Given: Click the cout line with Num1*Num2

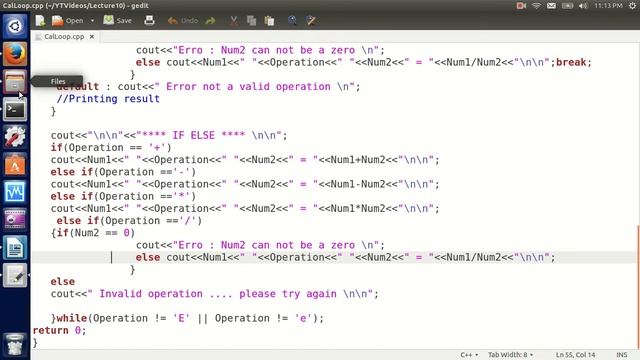Looking at the screenshot, I should click(x=245, y=209).
